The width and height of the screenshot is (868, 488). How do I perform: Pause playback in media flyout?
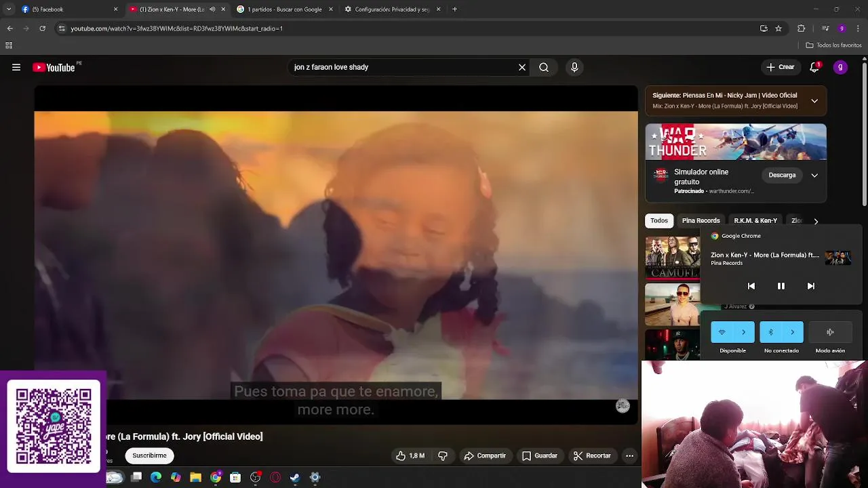point(781,286)
